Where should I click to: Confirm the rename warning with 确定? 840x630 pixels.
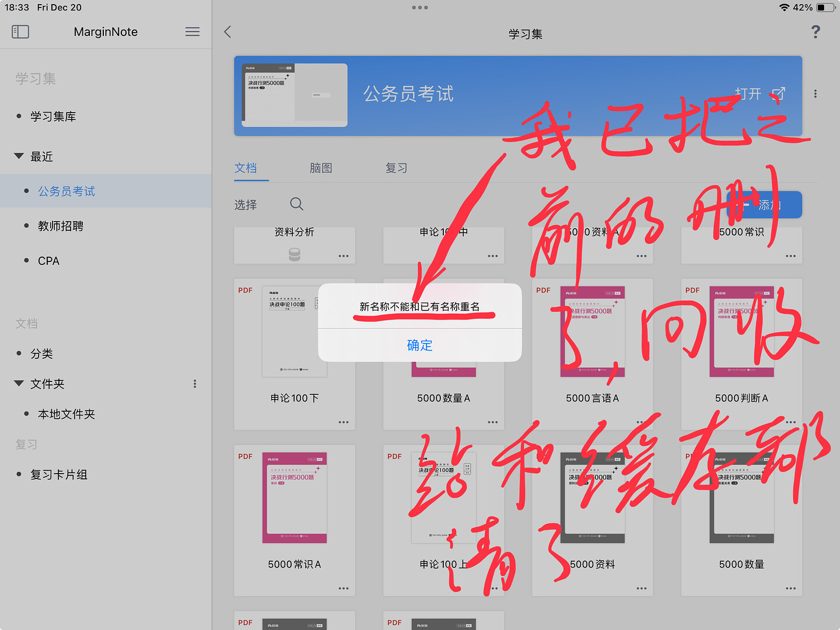(x=420, y=345)
